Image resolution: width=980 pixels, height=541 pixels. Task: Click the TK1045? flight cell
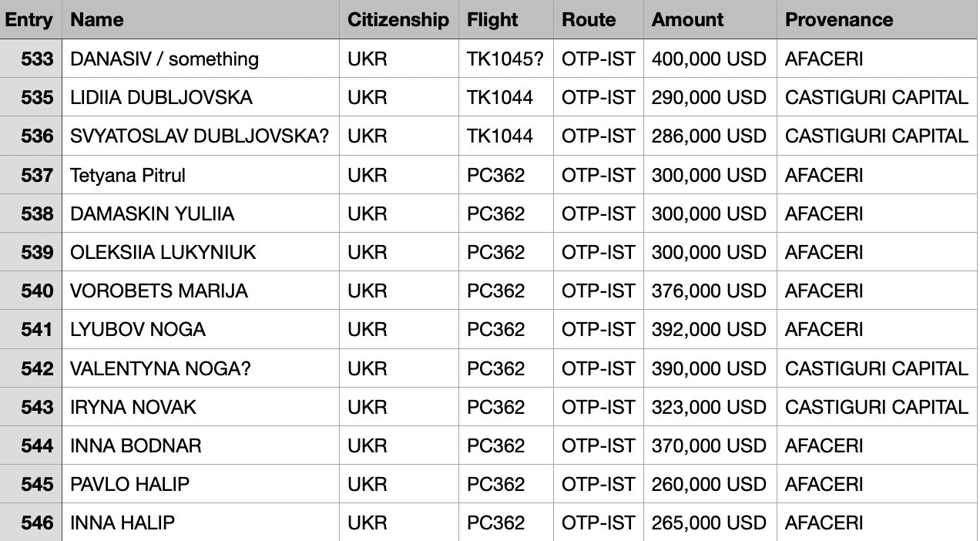click(505, 59)
